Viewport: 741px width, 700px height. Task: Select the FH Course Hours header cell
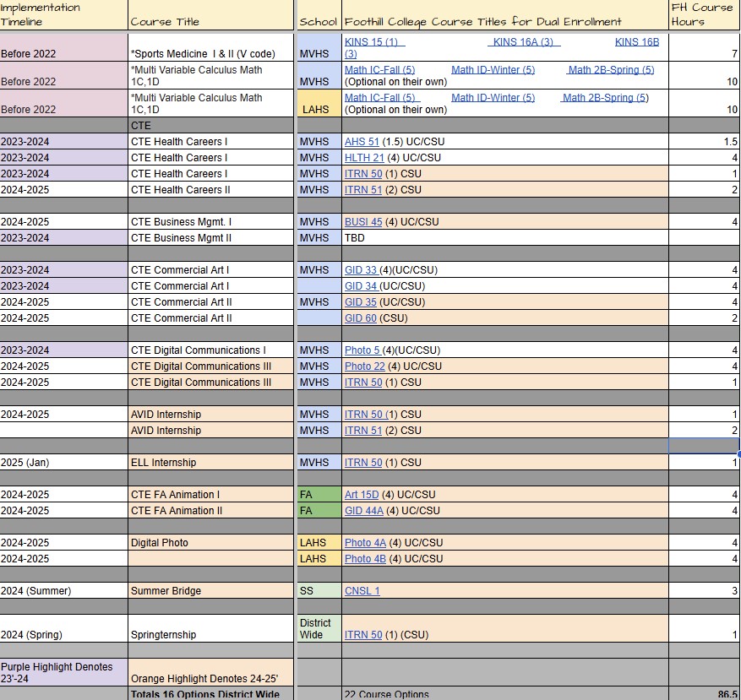(x=705, y=15)
